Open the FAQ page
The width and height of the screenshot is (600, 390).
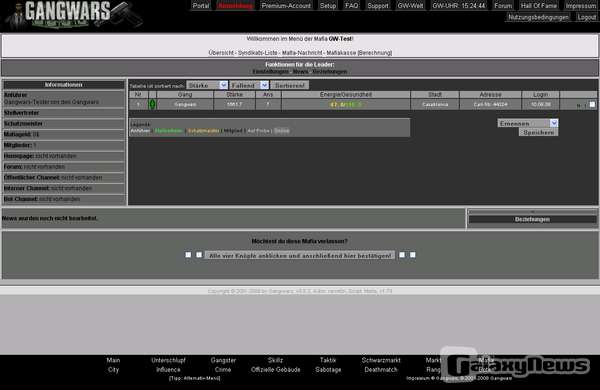352,5
